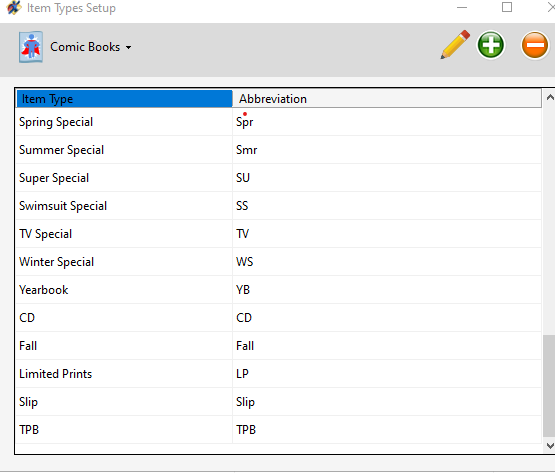
Task: Select the Super Special row
Action: 279,178
